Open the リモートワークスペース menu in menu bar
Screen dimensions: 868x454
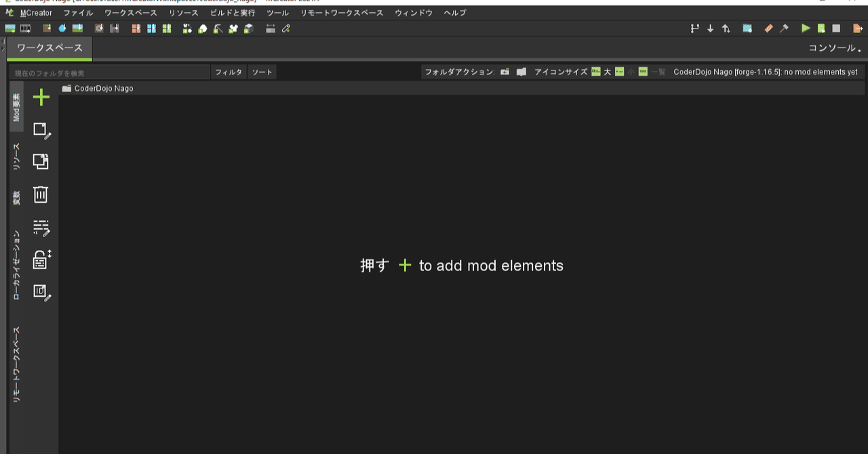click(x=342, y=13)
